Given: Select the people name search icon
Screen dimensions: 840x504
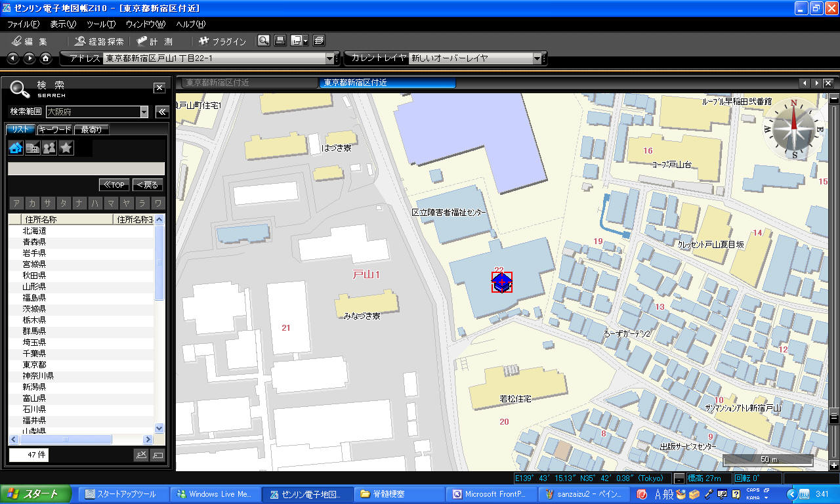Looking at the screenshot, I should tap(49, 148).
